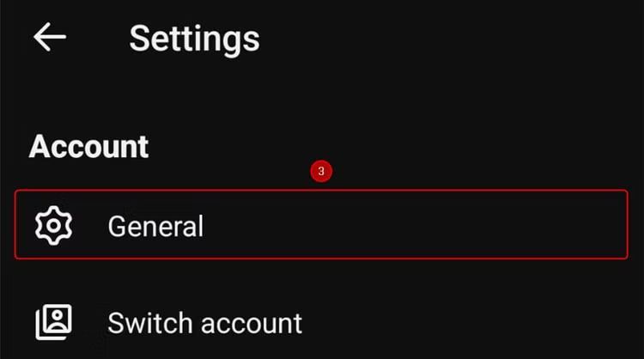Choose Switch account from the Account list
This screenshot has width=644, height=359.
[204, 323]
